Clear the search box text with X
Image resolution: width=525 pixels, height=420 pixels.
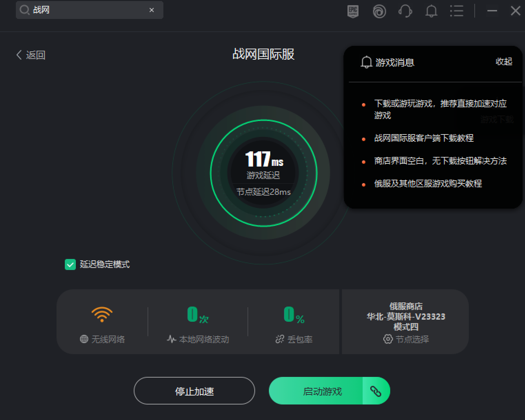pos(152,10)
